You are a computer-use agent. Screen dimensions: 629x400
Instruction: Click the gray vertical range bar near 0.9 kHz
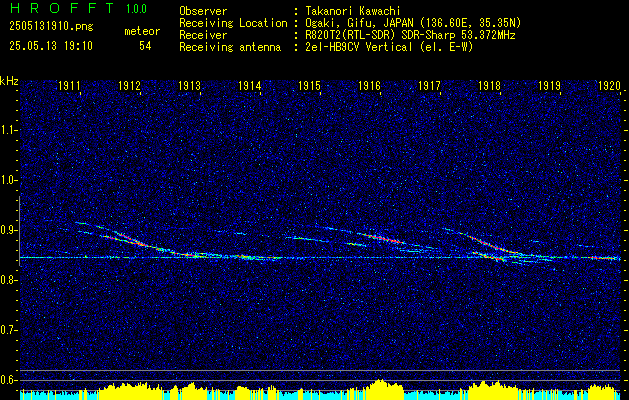pos(19,231)
